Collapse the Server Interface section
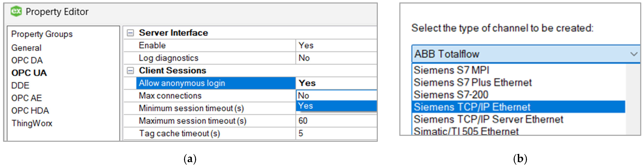 click(x=130, y=33)
